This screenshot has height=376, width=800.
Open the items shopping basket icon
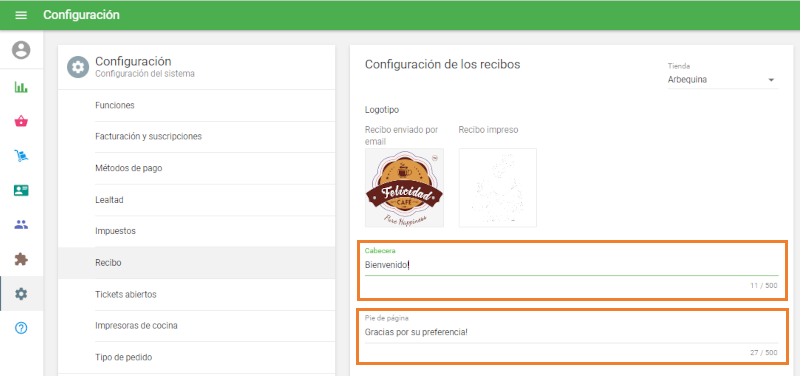coord(21,121)
